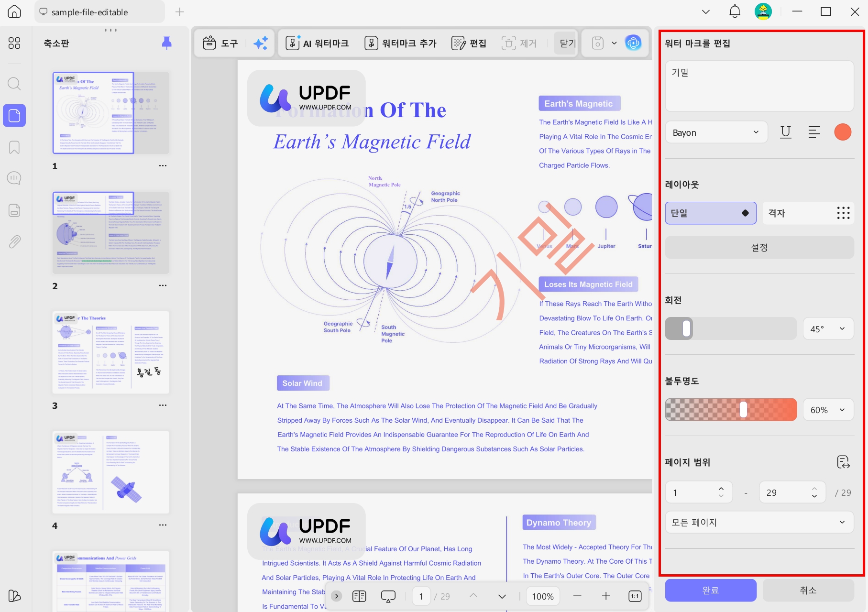This screenshot has height=612, width=868.
Task: Set actual size 1:1 icon
Action: (635, 596)
